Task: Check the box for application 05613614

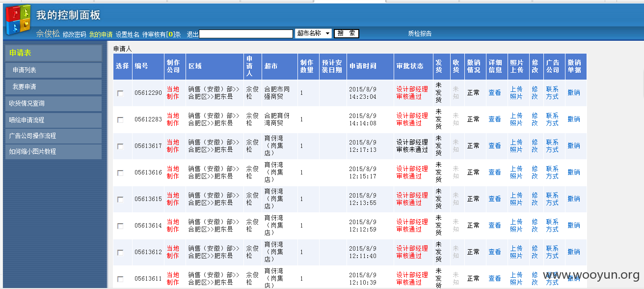Action: 120,226
